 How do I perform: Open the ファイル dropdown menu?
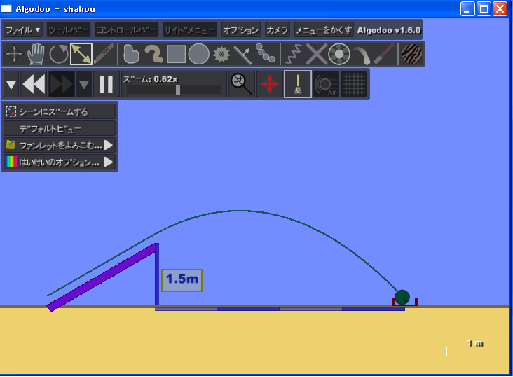click(x=23, y=30)
